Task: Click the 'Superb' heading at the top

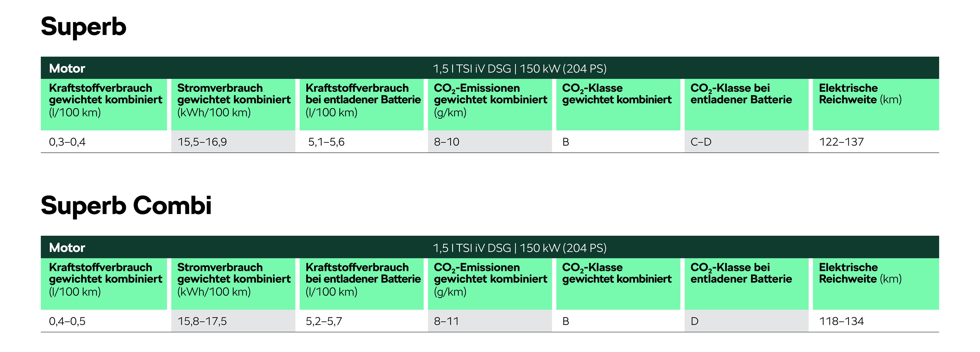Action: (x=83, y=27)
